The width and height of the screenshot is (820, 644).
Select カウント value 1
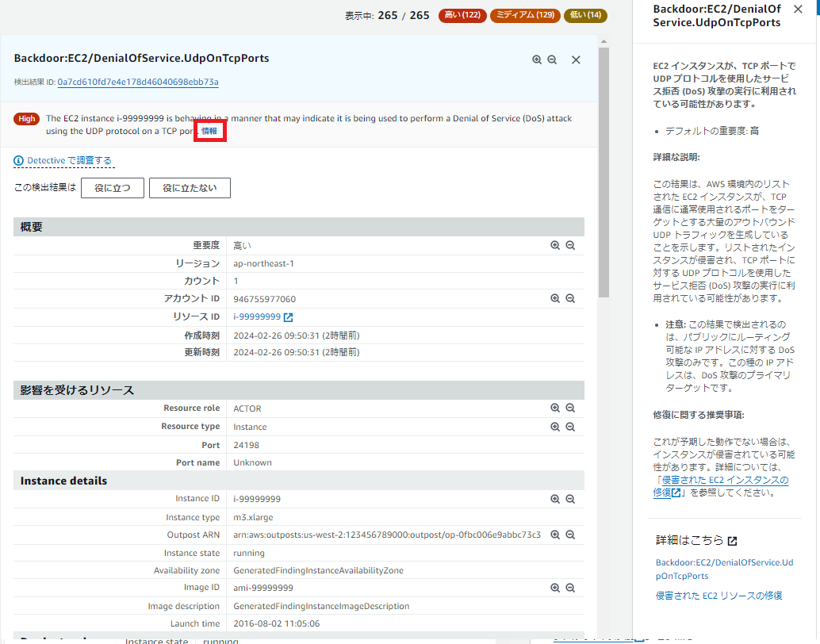(x=236, y=282)
